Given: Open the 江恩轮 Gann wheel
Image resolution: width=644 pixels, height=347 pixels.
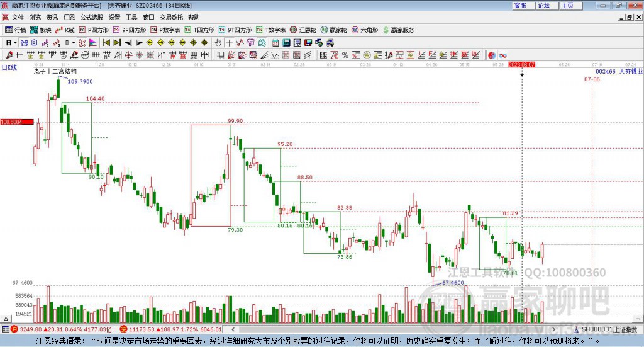Looking at the screenshot, I should pyautogui.click(x=303, y=30).
